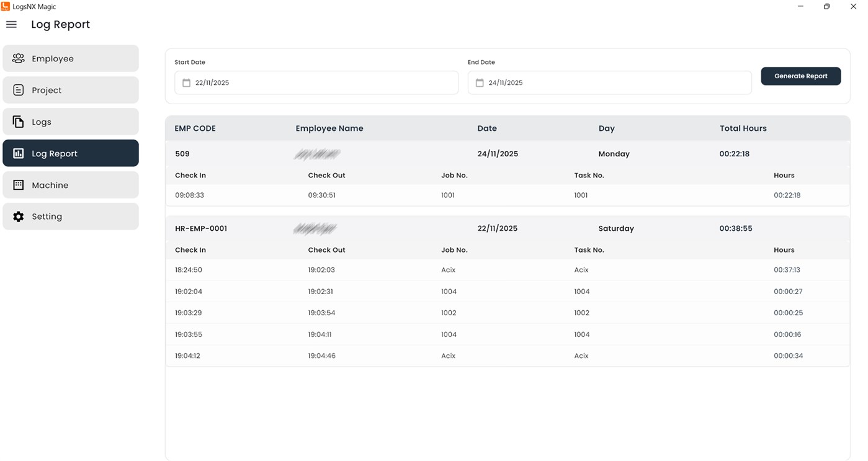Select the Log Report menu item
The width and height of the screenshot is (868, 461).
point(71,153)
